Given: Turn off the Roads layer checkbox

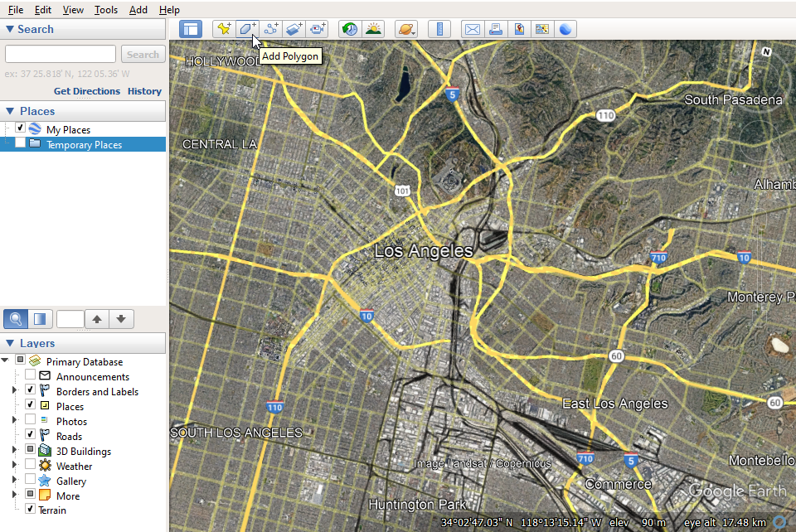Looking at the screenshot, I should [x=31, y=434].
